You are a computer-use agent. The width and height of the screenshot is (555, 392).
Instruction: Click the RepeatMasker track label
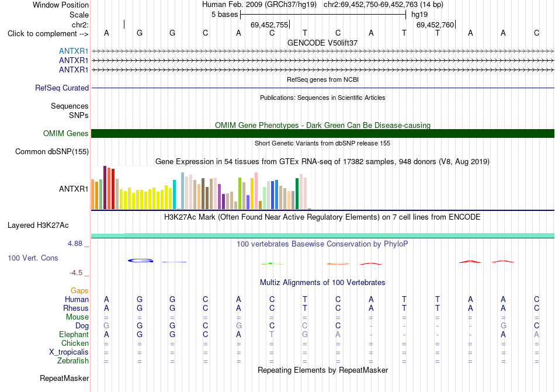point(64,378)
